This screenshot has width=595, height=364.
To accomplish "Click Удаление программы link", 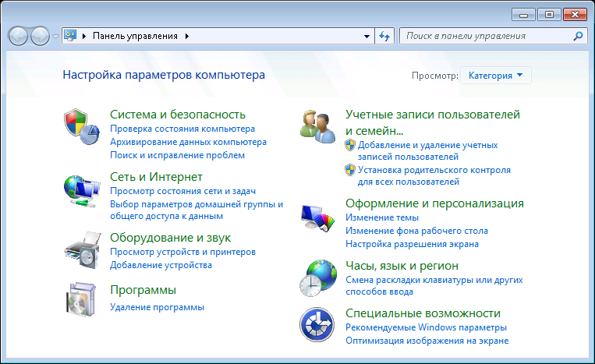I will pyautogui.click(x=157, y=307).
